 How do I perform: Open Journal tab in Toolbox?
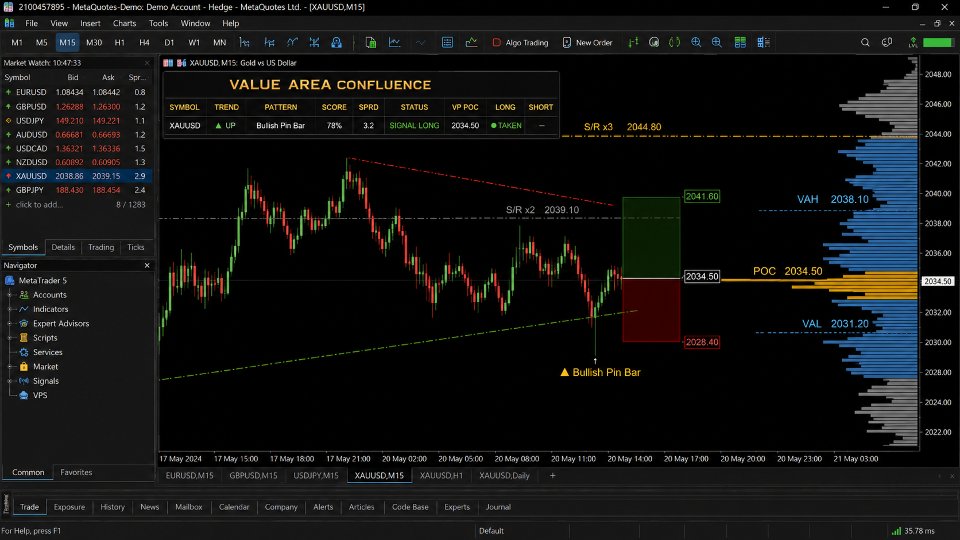(x=498, y=507)
